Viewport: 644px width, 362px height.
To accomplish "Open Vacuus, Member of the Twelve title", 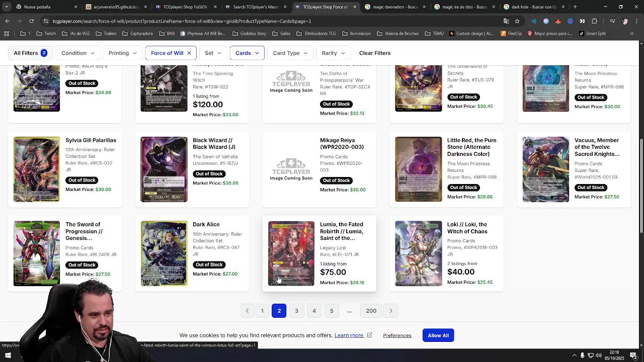I will pyautogui.click(x=597, y=147).
